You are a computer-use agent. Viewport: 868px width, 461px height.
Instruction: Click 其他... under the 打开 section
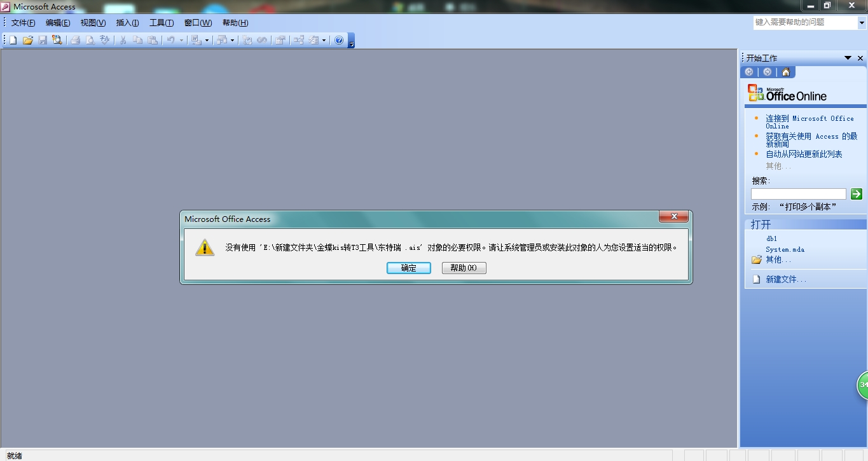(x=778, y=260)
